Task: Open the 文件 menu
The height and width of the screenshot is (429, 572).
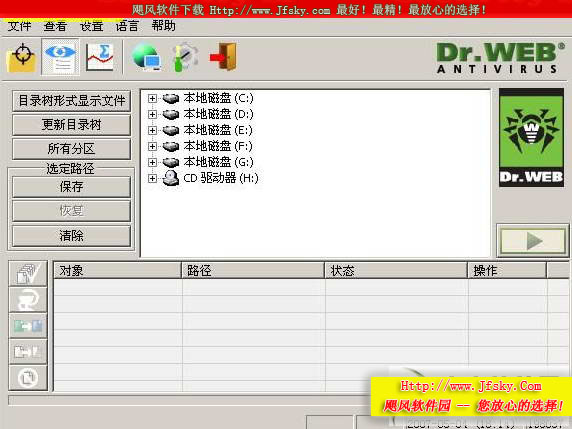Action: pyautogui.click(x=19, y=26)
